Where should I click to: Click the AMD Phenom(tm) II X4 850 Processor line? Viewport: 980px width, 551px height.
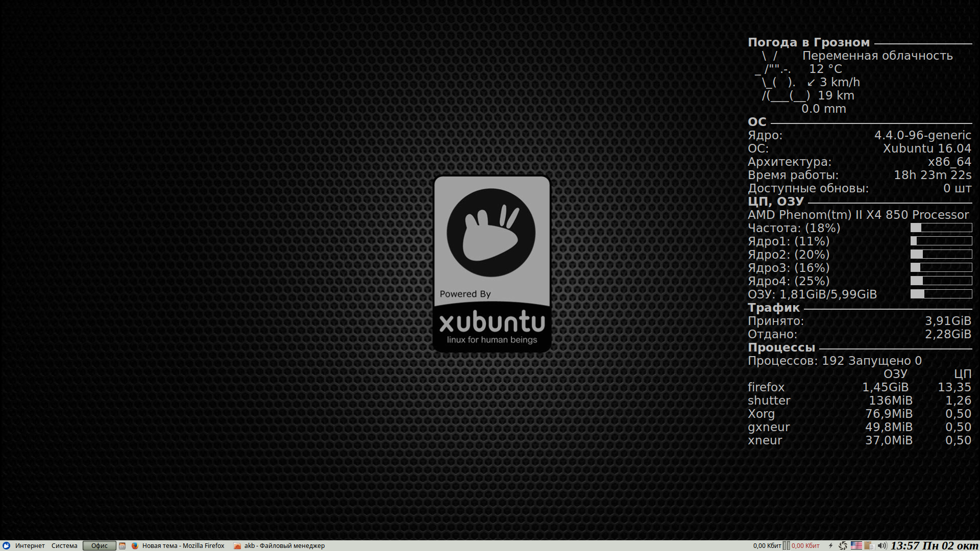859,215
